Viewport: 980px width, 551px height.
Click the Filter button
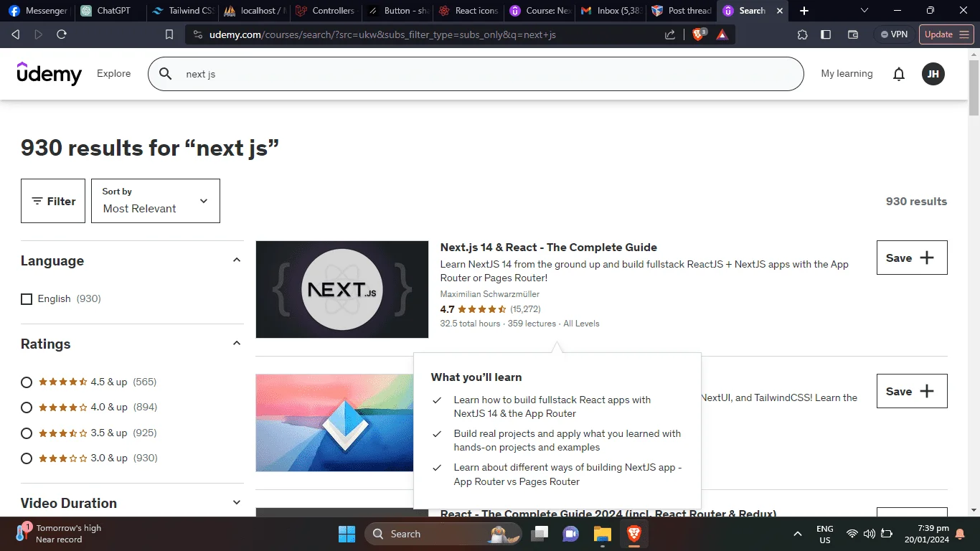[53, 201]
